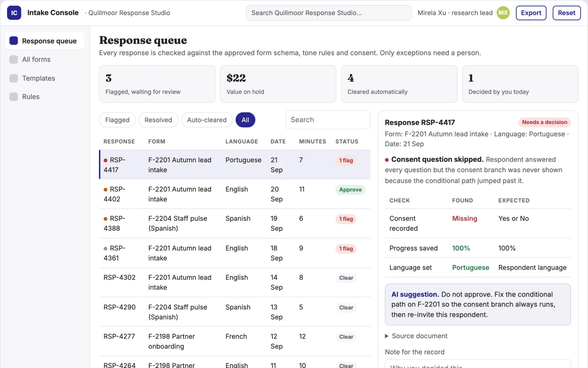Image resolution: width=588 pixels, height=368 pixels.
Task: Open Templates in sidebar
Action: [x=45, y=78]
